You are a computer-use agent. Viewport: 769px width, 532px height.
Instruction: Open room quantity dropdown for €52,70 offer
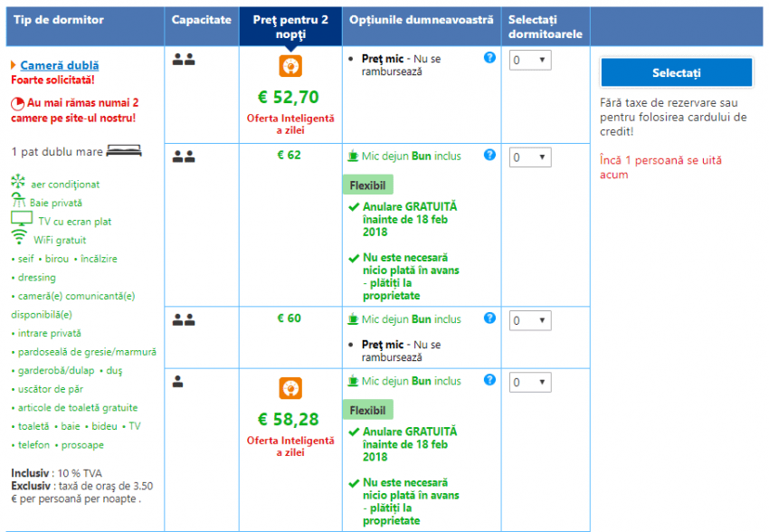coord(529,60)
